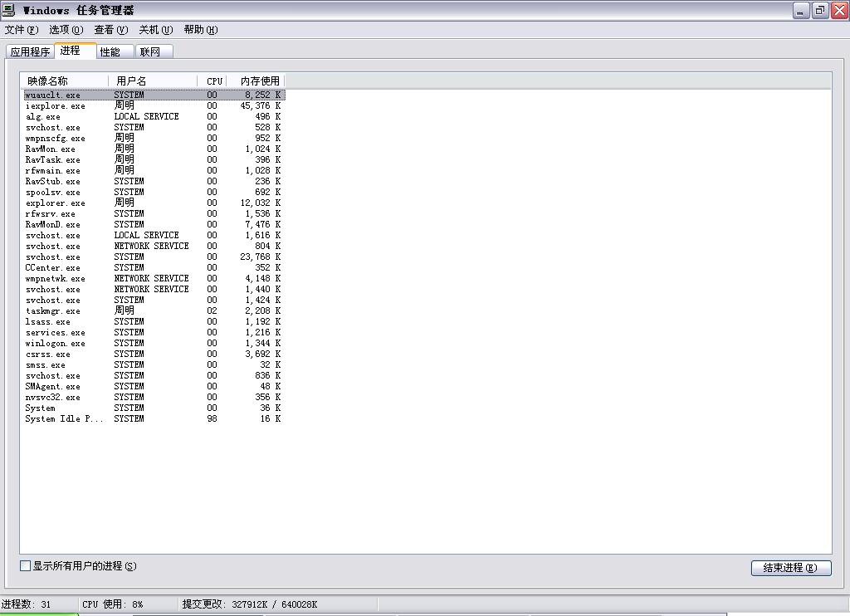The image size is (850, 616).
Task: Open the 文件(F) menu
Action: (22, 30)
